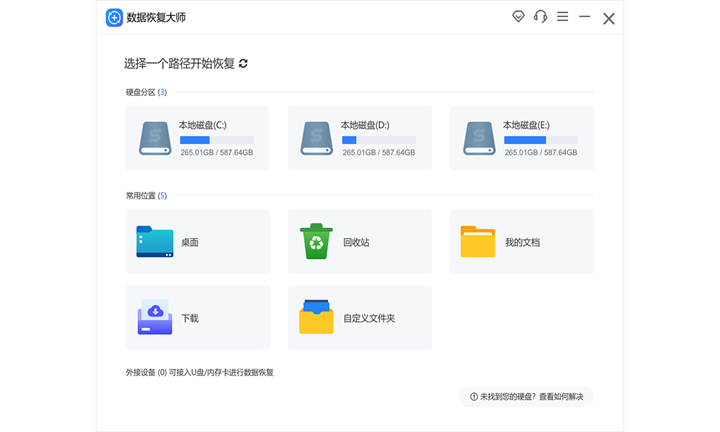Image resolution: width=720 pixels, height=432 pixels.
Task: Click the capacity text under drive E:
Action: pos(541,152)
